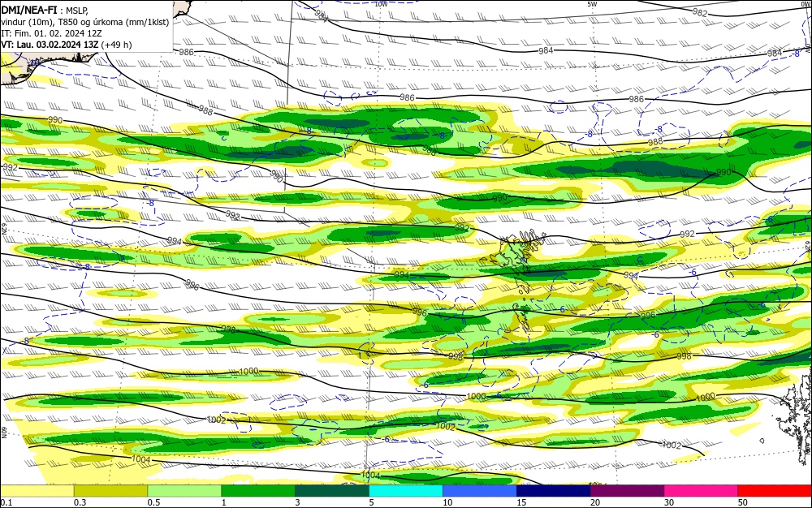Click the pale yellow 0.1–0.3 legend swatch
Image resolution: width=812 pixels, height=508 pixels.
coord(37,491)
